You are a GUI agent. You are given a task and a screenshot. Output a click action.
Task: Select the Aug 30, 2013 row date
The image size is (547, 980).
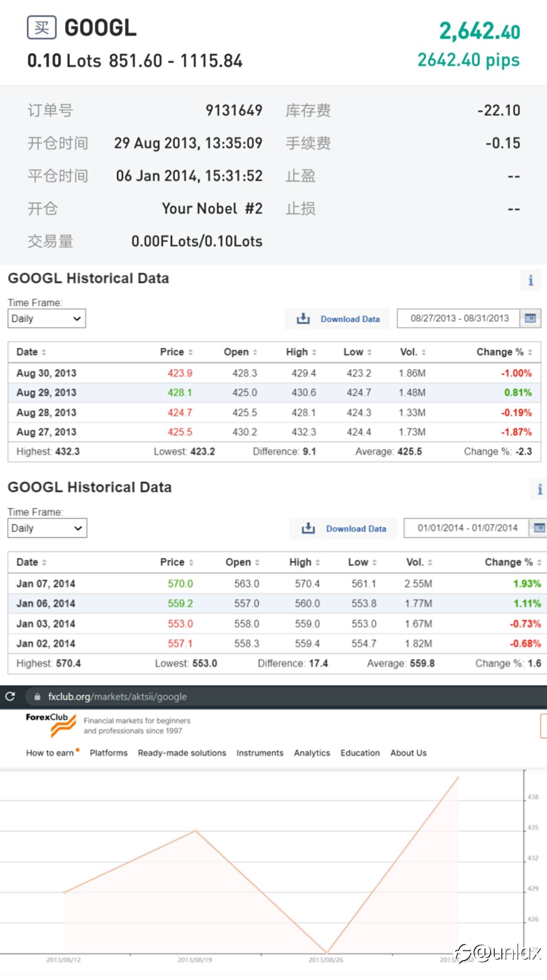(x=46, y=373)
